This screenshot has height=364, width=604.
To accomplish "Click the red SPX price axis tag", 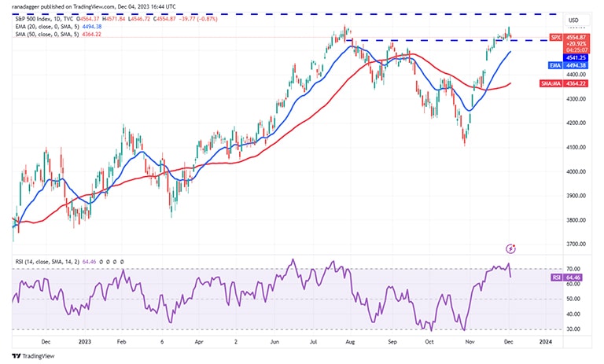I will click(x=556, y=38).
